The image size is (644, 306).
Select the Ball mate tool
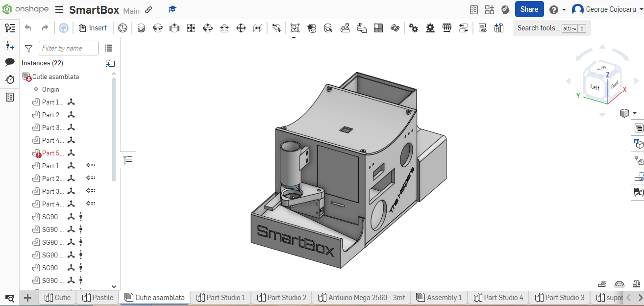pyautogui.click(x=241, y=28)
